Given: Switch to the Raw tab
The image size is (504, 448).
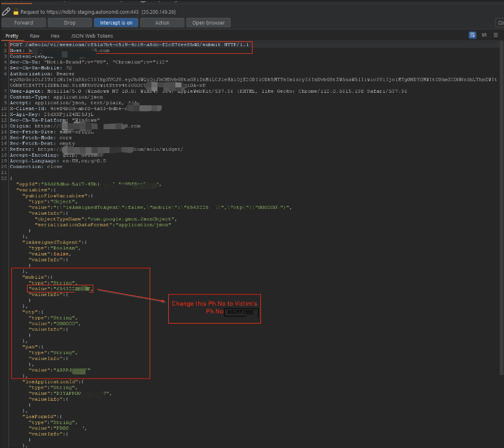Looking at the screenshot, I should point(35,36).
